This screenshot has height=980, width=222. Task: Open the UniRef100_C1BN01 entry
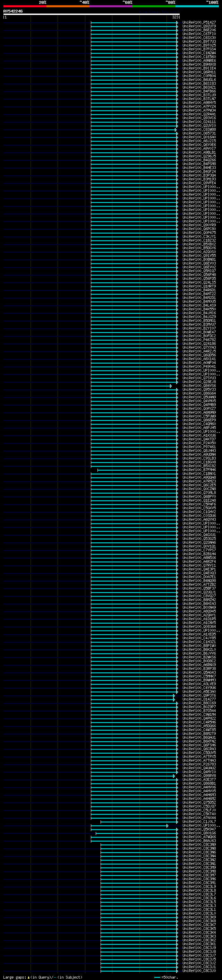199,474
